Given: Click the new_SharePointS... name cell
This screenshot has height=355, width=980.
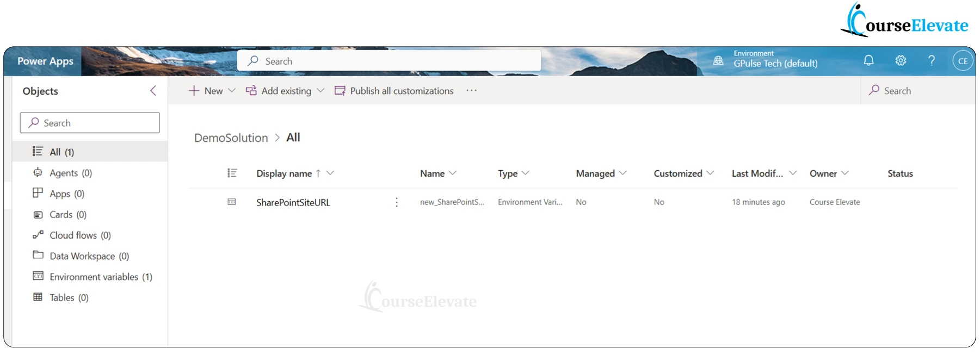Looking at the screenshot, I should [452, 202].
